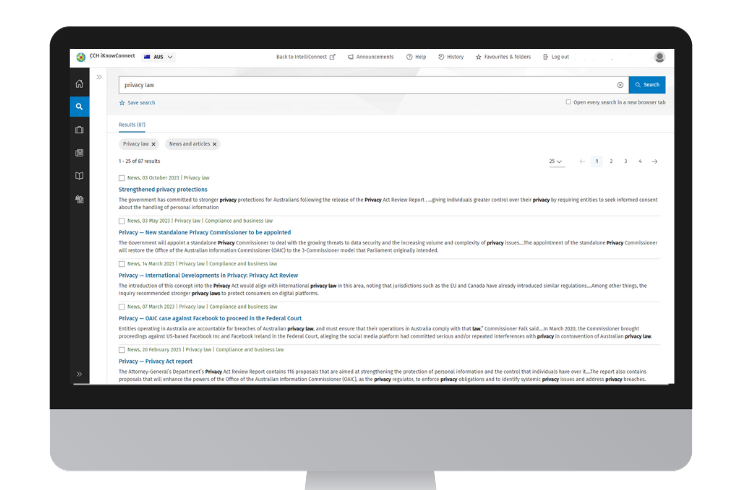The width and height of the screenshot is (735, 490).
Task: Click the clear search field icon
Action: 620,85
